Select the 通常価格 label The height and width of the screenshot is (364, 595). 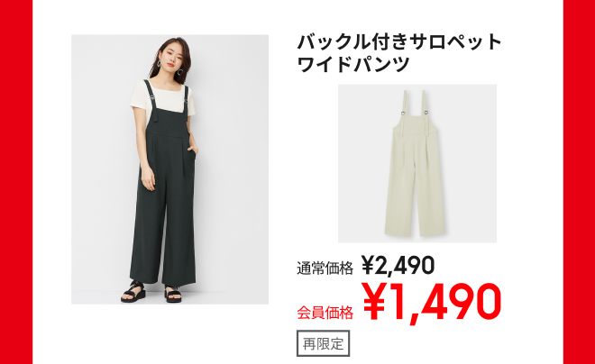point(325,268)
